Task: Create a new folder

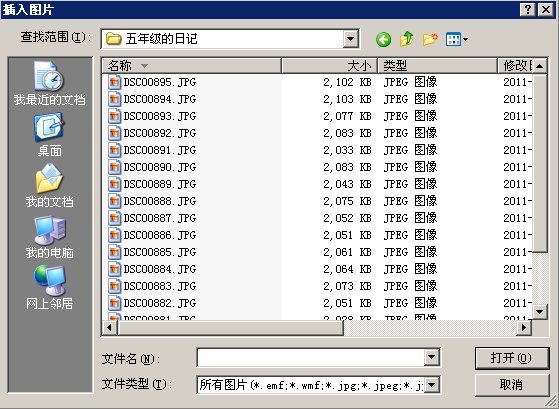Action: pyautogui.click(x=430, y=39)
